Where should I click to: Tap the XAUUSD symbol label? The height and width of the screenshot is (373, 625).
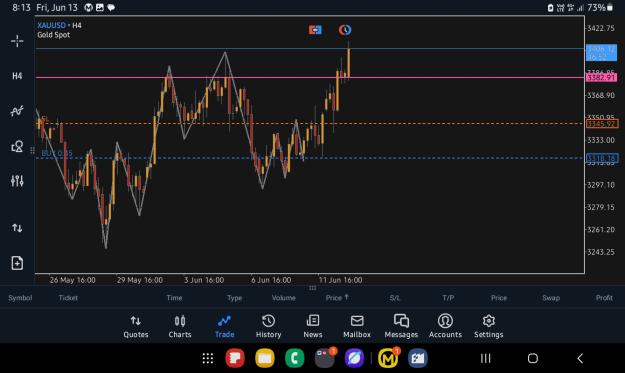click(51, 25)
